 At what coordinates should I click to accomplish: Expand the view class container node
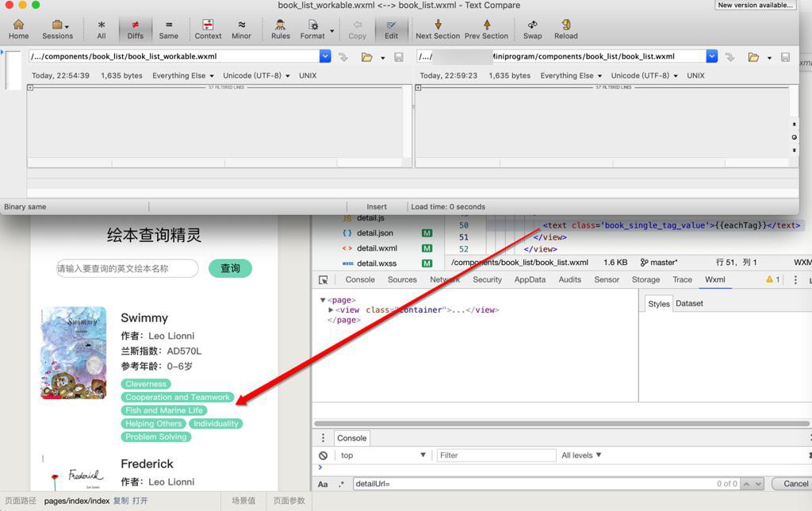click(331, 310)
